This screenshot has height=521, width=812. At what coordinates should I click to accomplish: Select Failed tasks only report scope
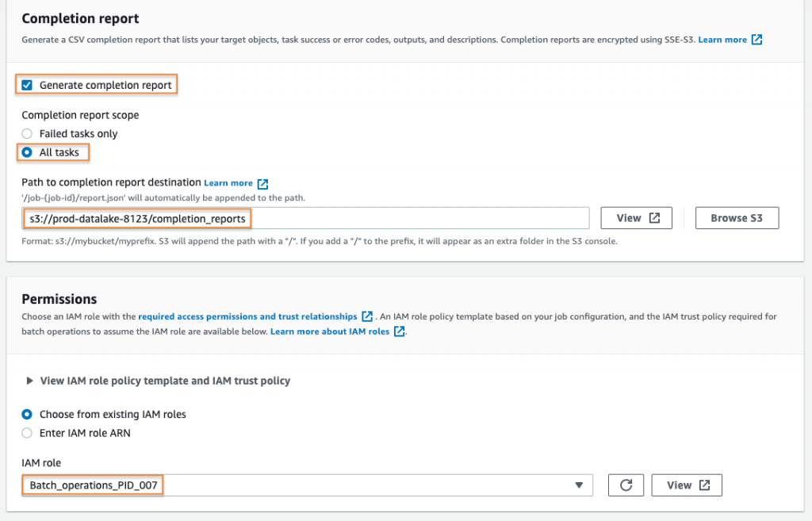25,133
